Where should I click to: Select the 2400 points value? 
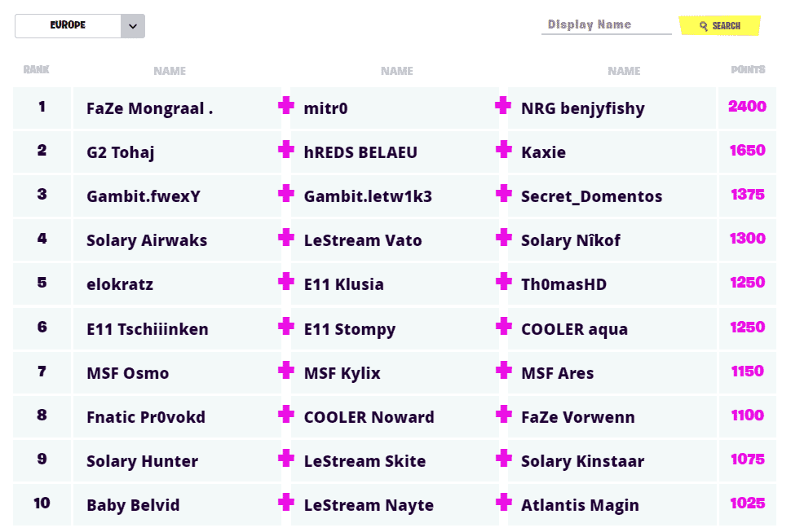747,107
